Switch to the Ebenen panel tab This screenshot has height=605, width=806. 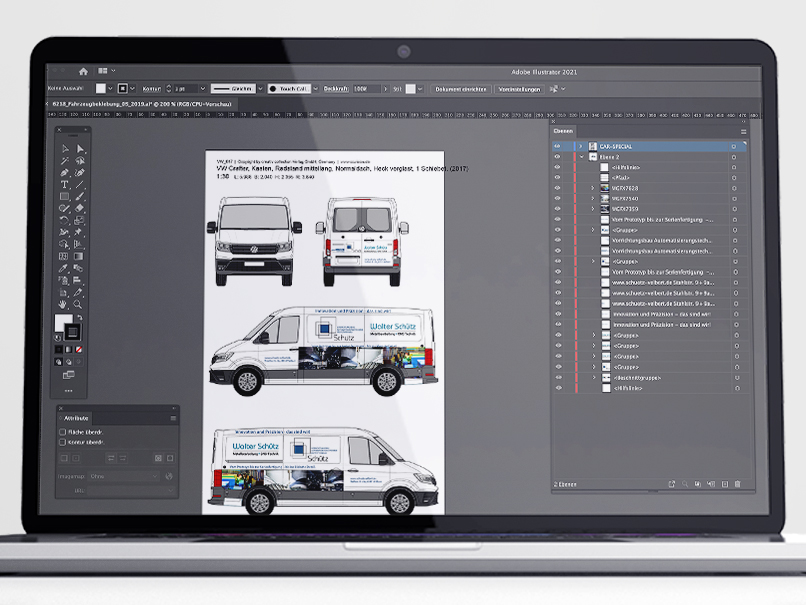(x=563, y=131)
